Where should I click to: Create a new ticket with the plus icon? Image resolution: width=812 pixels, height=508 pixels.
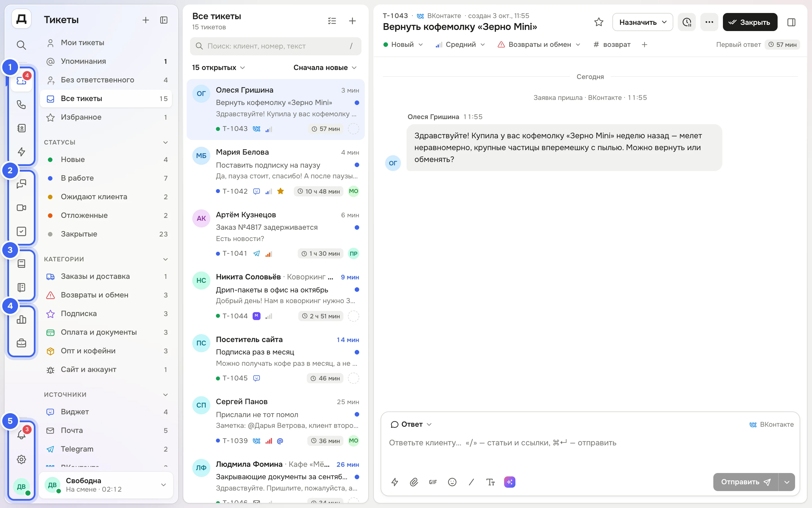click(x=352, y=21)
